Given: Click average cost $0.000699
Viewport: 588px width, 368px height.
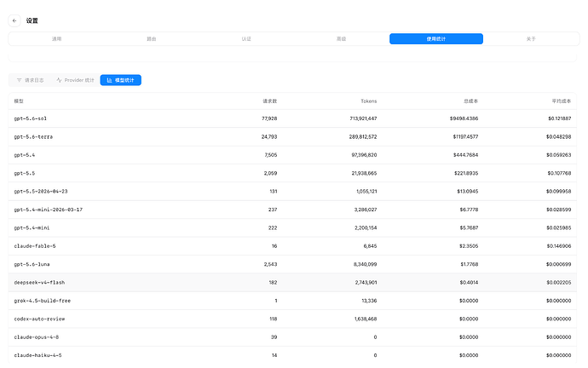Looking at the screenshot, I should (559, 264).
